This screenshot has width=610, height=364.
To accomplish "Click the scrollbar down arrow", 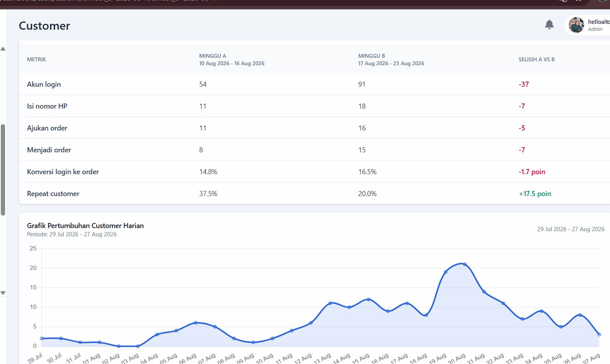I will 3,293.
